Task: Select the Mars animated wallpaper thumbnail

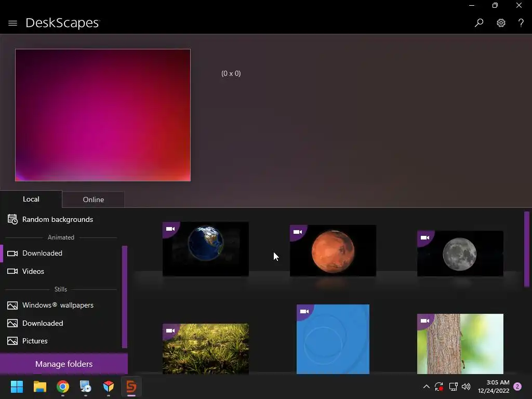Action: tap(333, 250)
